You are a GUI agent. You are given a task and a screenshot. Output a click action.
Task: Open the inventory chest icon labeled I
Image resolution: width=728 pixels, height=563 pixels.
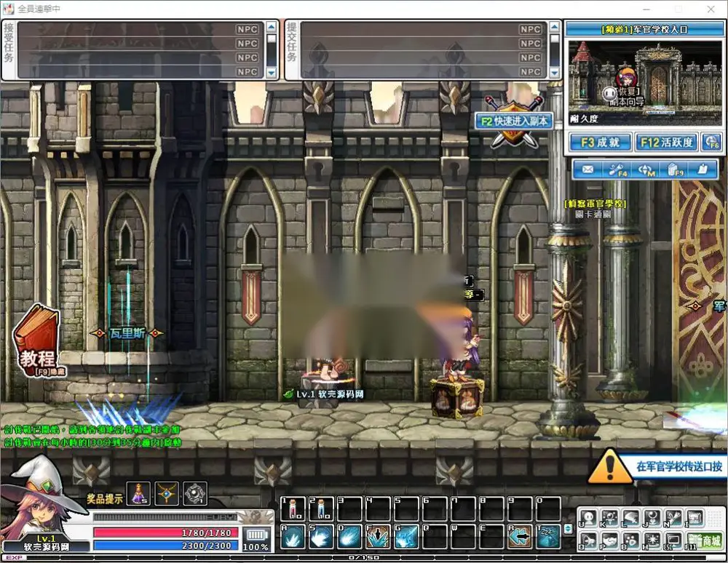pyautogui.click(x=695, y=519)
